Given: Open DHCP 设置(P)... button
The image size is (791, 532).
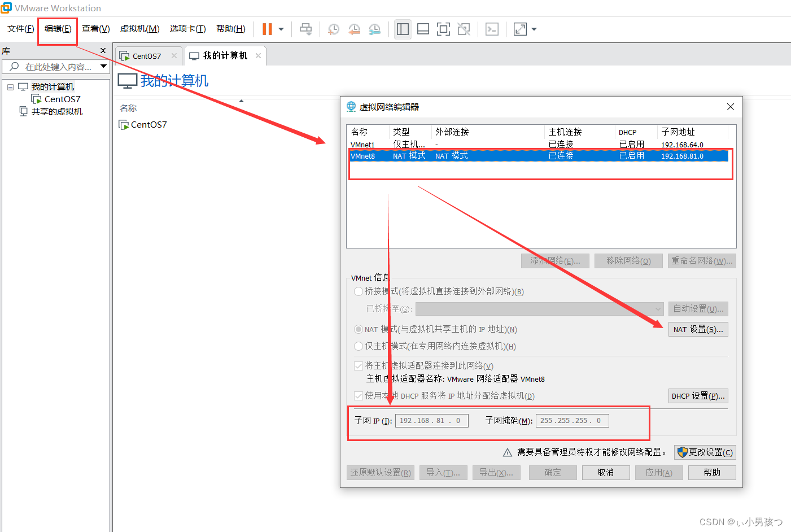Looking at the screenshot, I should tap(698, 396).
